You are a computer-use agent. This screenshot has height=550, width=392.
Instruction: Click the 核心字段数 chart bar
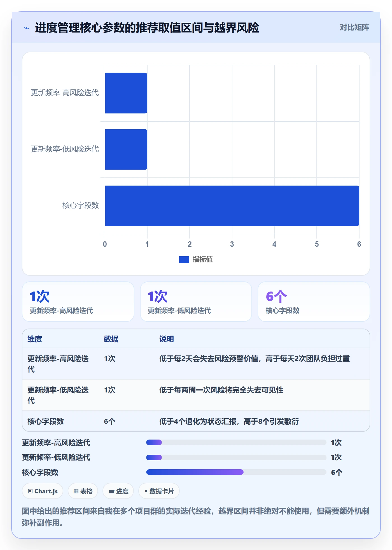(x=232, y=206)
